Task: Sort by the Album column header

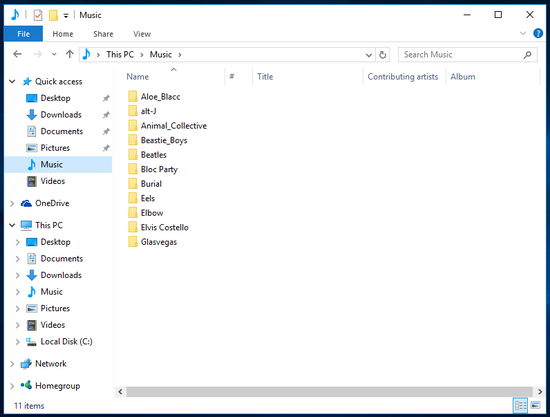Action: (x=463, y=76)
